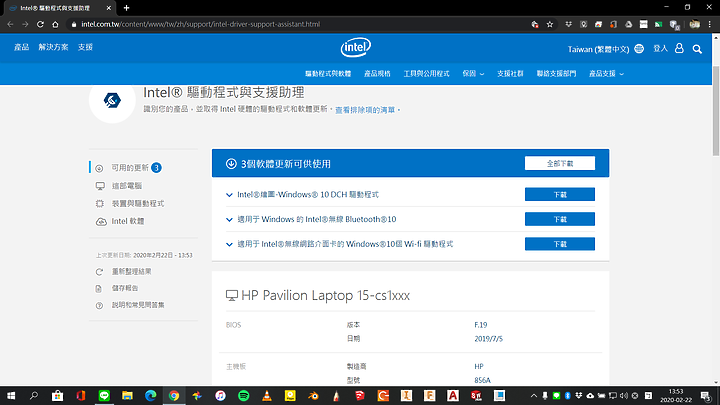Select Intel 軟體 in the sidebar
Screen dimensions: 720x405
128,221
